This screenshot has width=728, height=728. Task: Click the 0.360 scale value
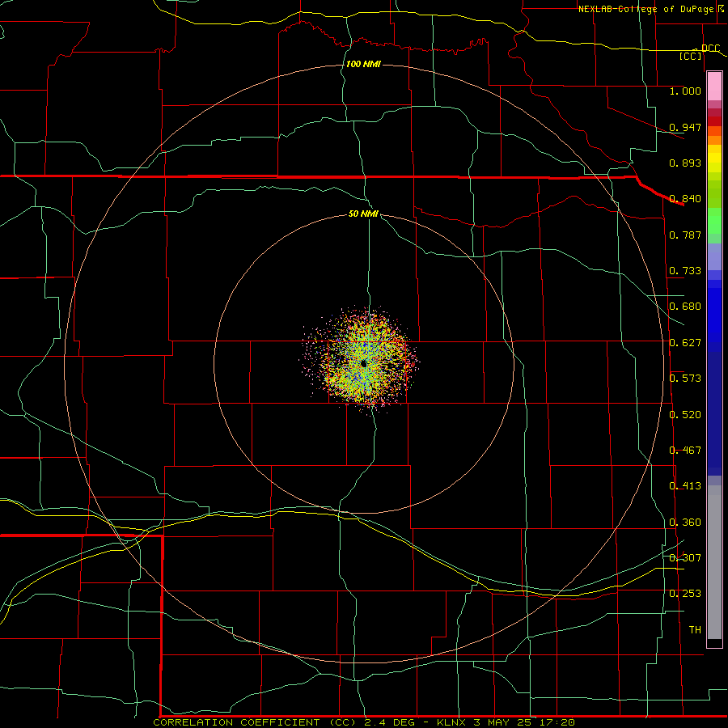(x=685, y=523)
